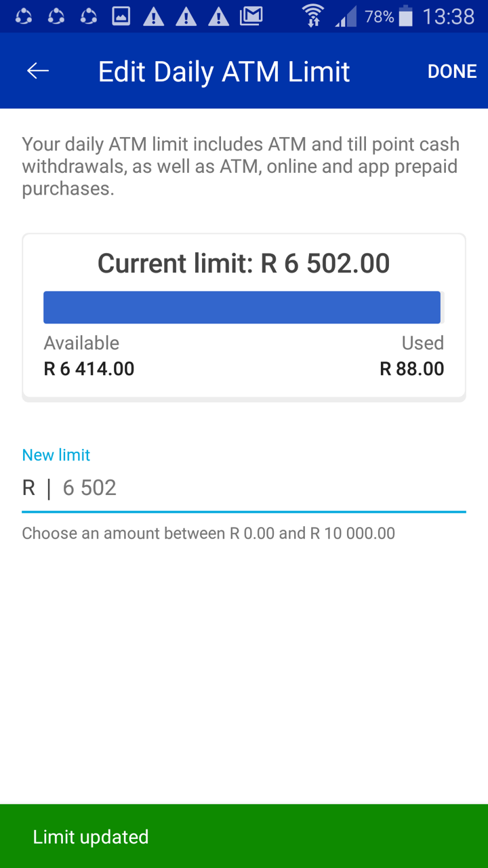The image size is (488, 868).
Task: Tap the Current limit R 6 502.00 heading
Action: tap(243, 263)
